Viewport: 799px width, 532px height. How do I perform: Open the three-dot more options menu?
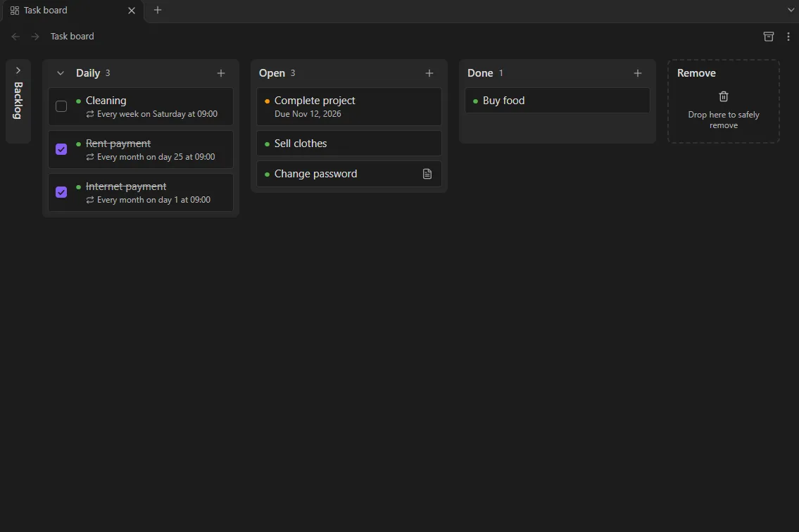tap(788, 36)
